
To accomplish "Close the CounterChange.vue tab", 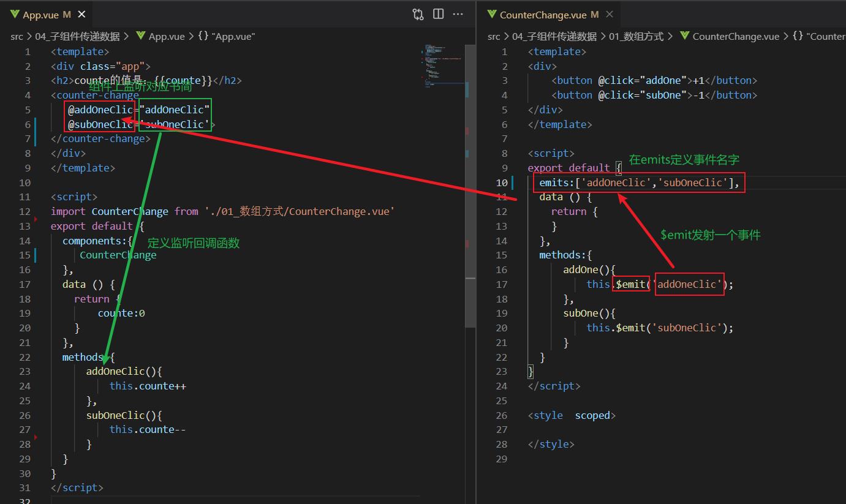I will pyautogui.click(x=610, y=14).
